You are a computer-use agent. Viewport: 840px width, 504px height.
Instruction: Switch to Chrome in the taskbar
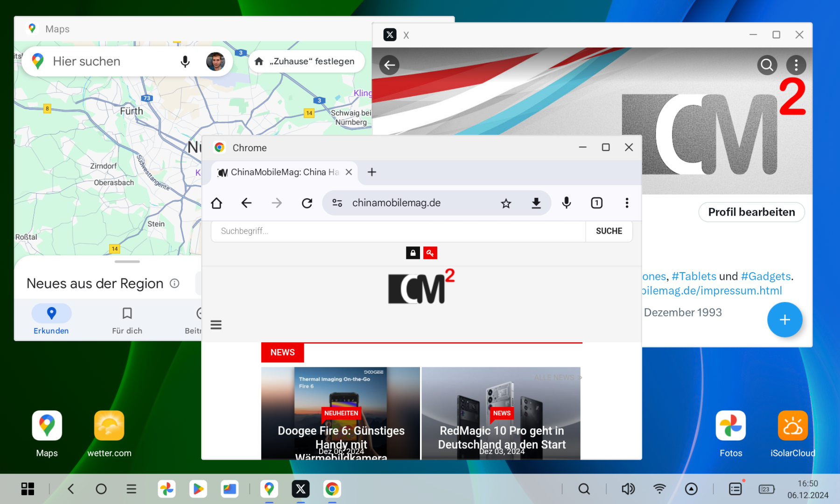pos(332,489)
